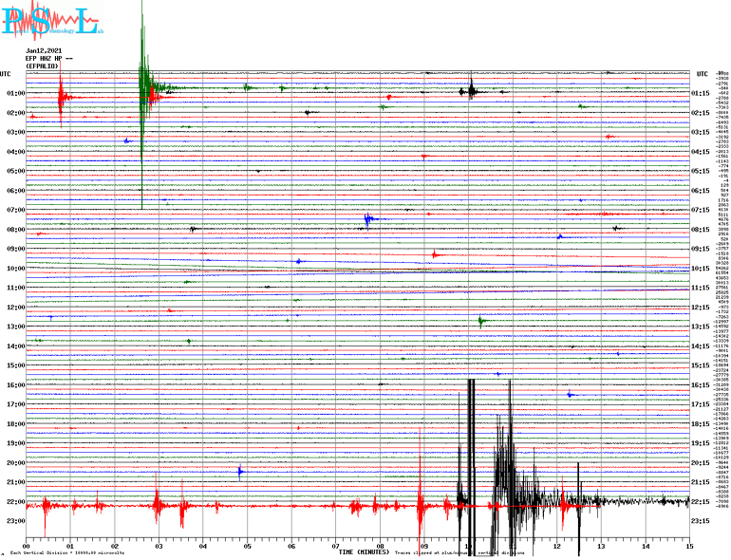Select the 10:00 hour label on left
731x560 pixels.
click(15, 269)
